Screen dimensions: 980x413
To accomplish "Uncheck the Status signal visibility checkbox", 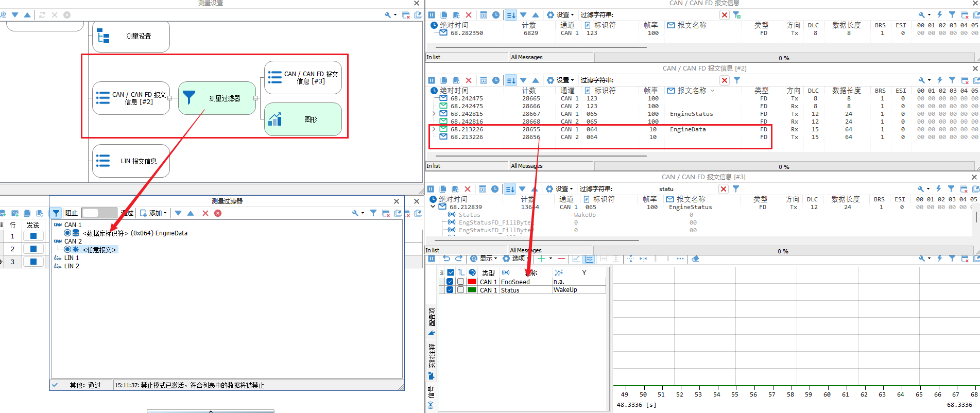I will tap(450, 290).
